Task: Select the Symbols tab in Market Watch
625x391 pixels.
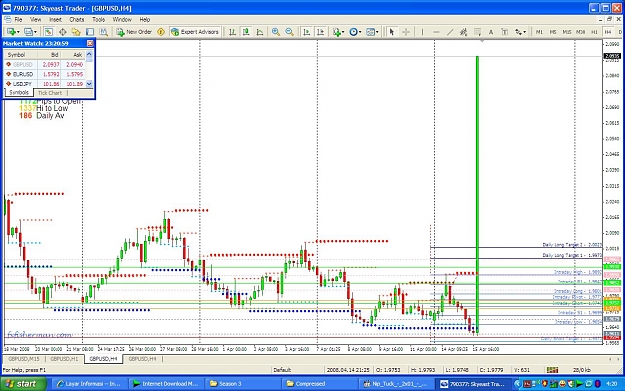Action: tap(19, 92)
